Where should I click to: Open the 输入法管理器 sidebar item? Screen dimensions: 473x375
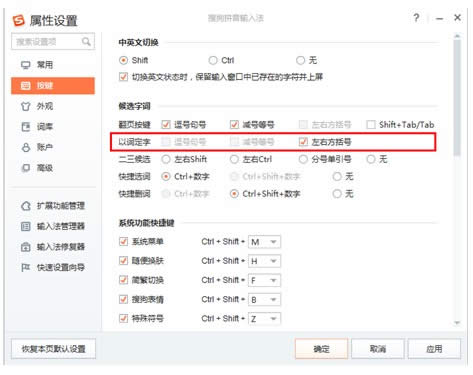pos(53,226)
